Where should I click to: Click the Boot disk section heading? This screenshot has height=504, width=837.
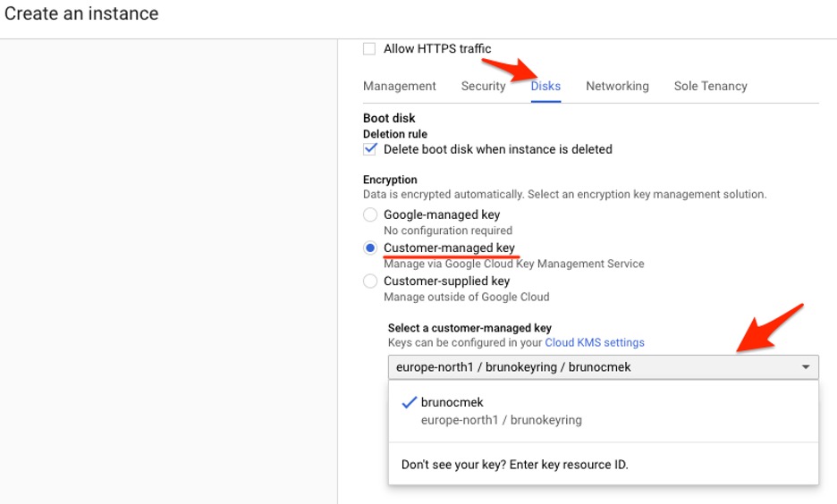click(x=389, y=118)
